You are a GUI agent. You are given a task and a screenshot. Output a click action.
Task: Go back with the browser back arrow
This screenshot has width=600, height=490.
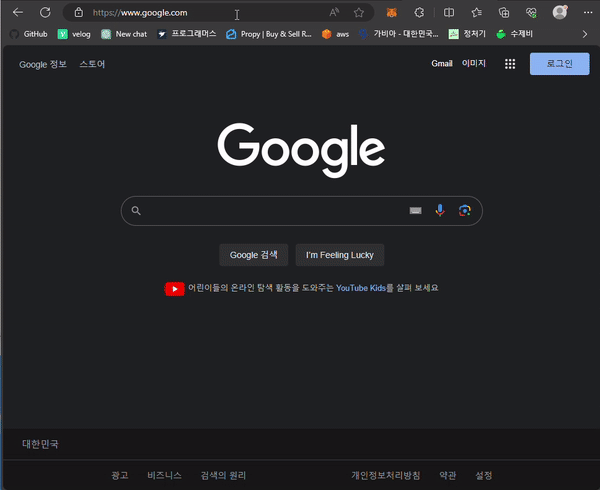[18, 13]
